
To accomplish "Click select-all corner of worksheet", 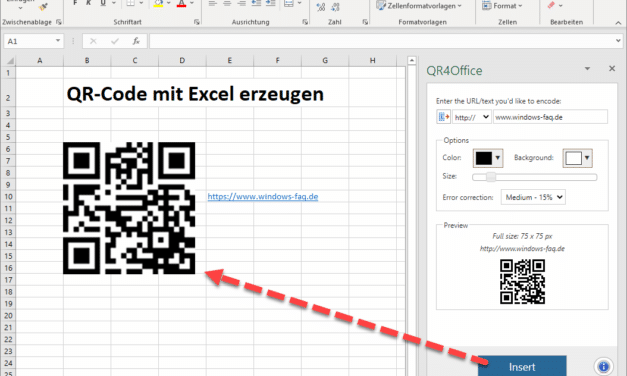I will [x=9, y=60].
